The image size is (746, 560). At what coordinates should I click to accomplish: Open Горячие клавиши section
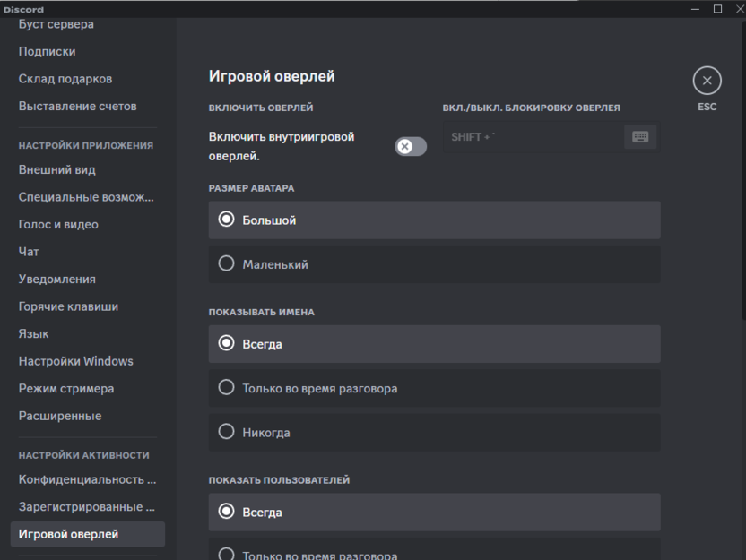tap(68, 306)
